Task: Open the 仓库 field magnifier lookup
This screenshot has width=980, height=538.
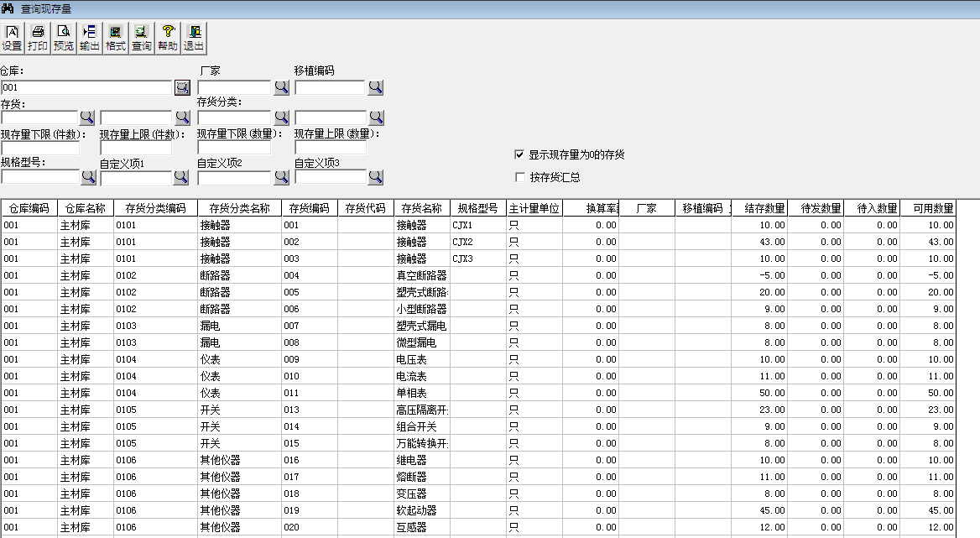Action: pos(181,87)
